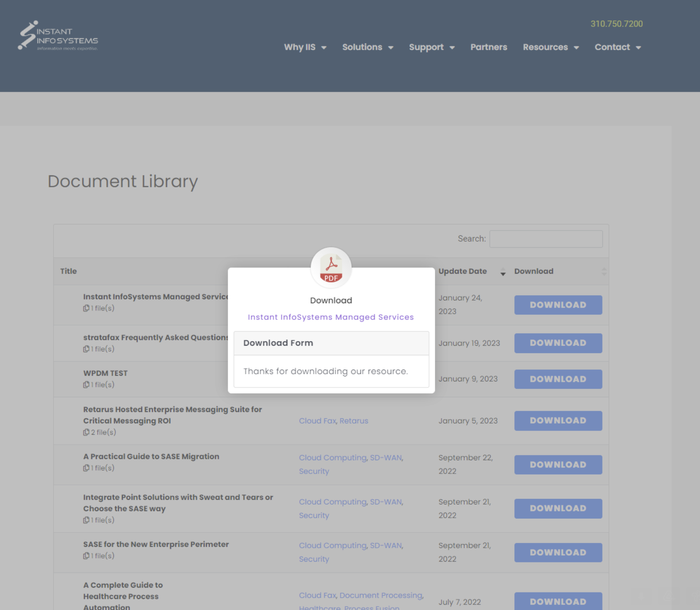700x610 pixels.
Task: Call phone number 310.750.7200
Action: tap(617, 24)
